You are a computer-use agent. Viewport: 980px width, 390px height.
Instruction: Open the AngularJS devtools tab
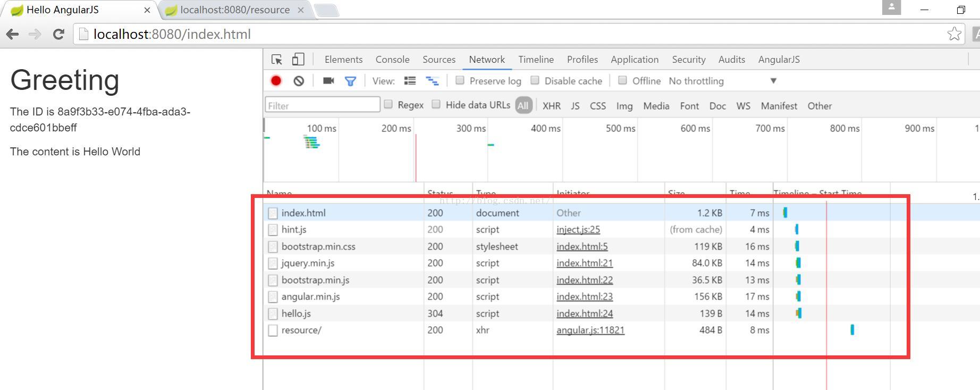(x=779, y=60)
